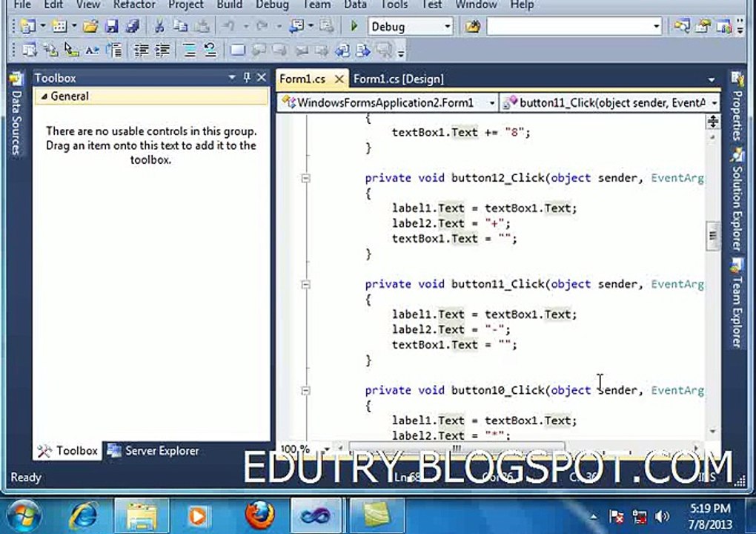Click the Display Quick Info icon

tap(71, 50)
